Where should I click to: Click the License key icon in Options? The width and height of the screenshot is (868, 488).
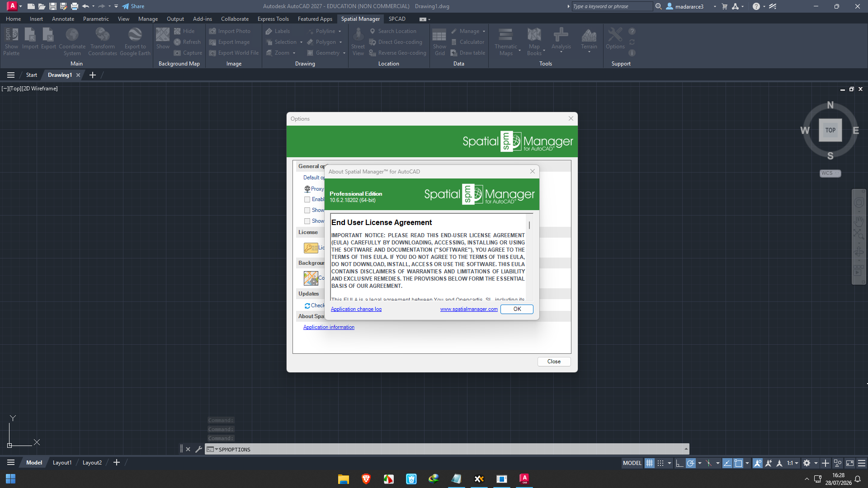click(311, 248)
